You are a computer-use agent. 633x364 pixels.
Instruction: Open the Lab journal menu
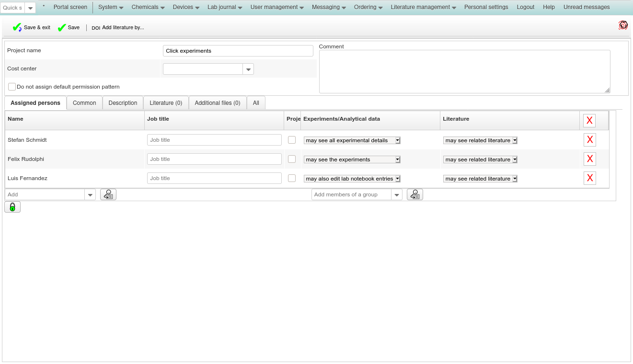tap(224, 7)
